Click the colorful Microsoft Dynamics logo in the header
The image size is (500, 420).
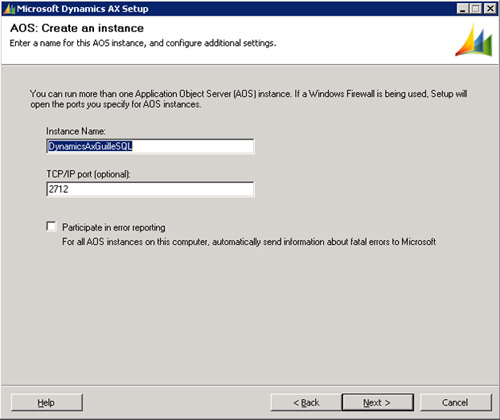point(474,40)
